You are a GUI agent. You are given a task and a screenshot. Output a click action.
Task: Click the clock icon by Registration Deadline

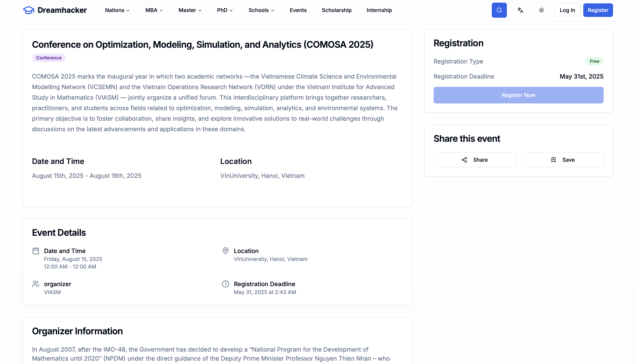coord(226,284)
